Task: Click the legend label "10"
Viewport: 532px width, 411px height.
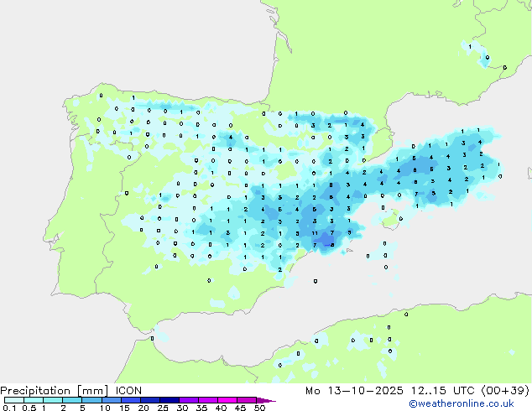Action: coord(105,408)
